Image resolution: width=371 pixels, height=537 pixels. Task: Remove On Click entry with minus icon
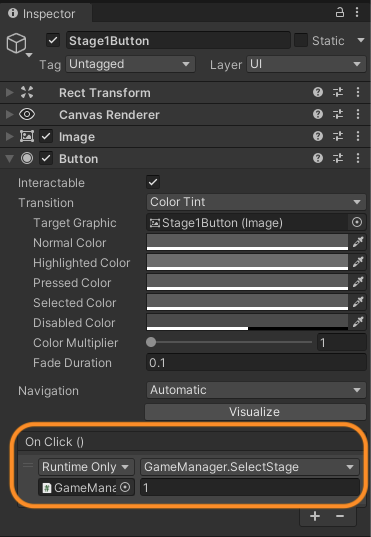[x=340, y=516]
